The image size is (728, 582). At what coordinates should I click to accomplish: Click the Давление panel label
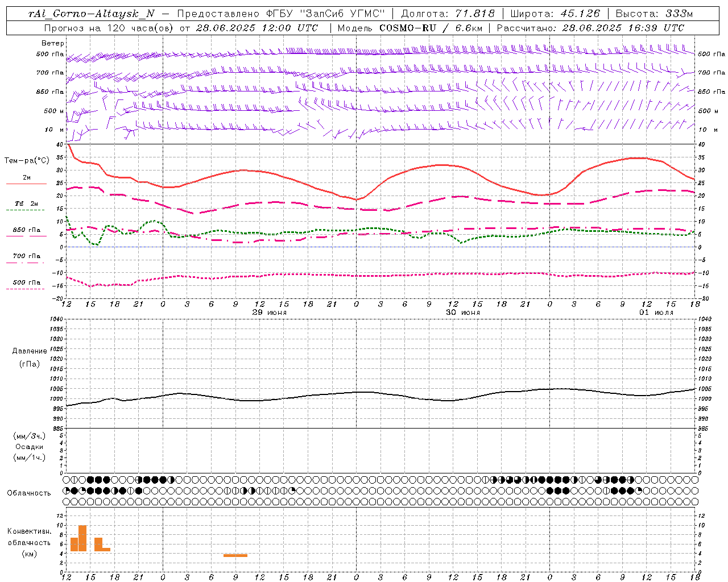(30, 351)
